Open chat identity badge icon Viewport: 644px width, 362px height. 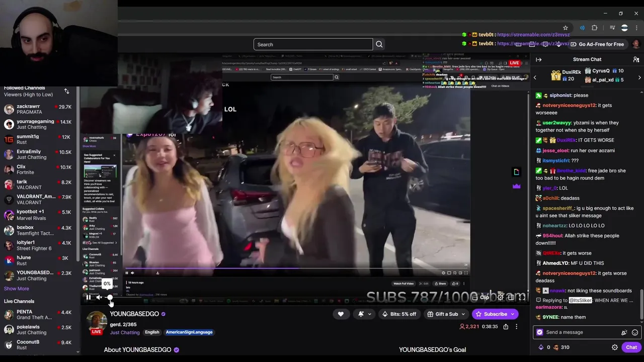point(540,332)
